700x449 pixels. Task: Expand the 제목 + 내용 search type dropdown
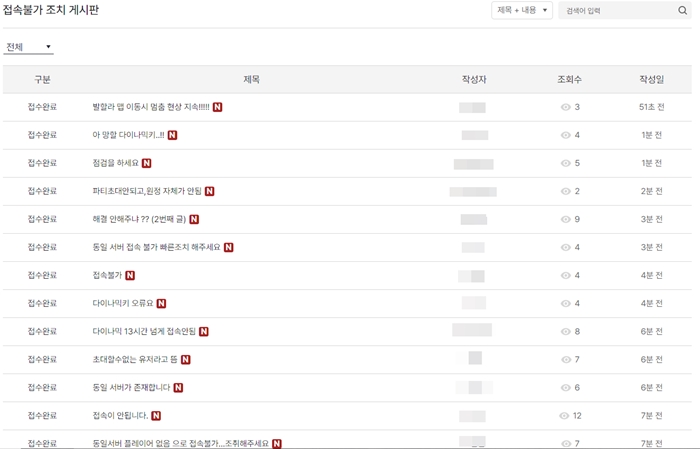(522, 11)
